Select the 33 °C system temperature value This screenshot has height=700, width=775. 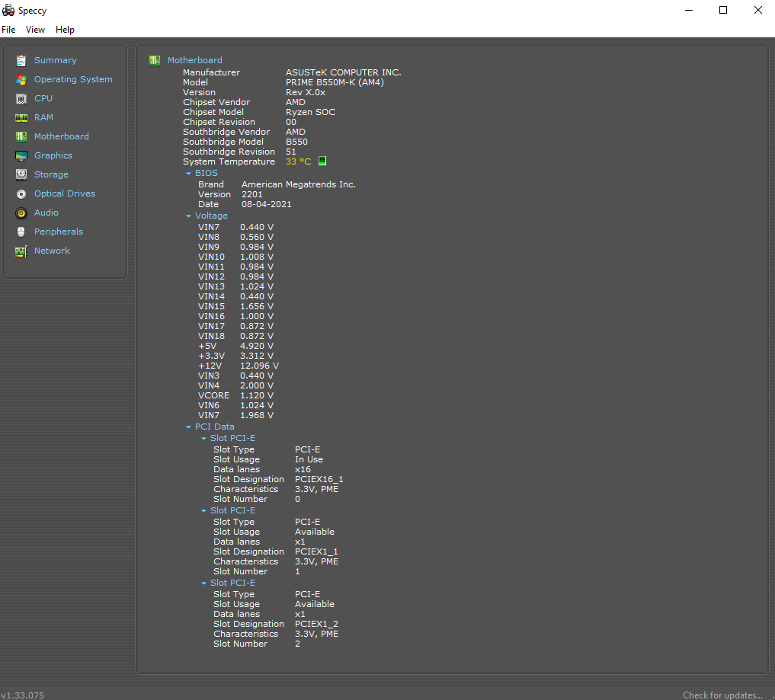pos(298,161)
